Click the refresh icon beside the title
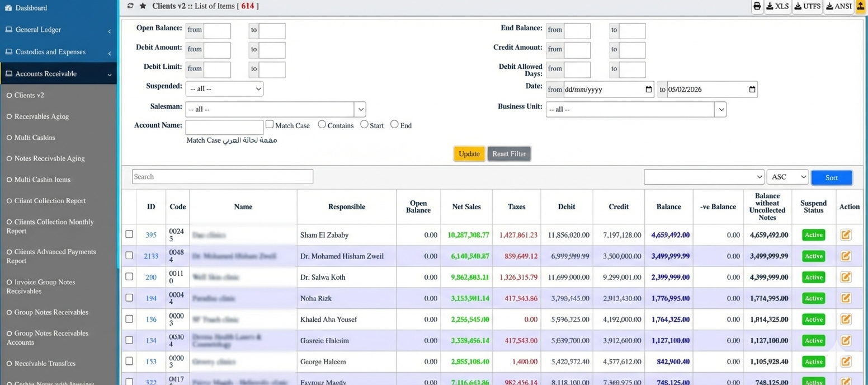The image size is (868, 385). [130, 6]
